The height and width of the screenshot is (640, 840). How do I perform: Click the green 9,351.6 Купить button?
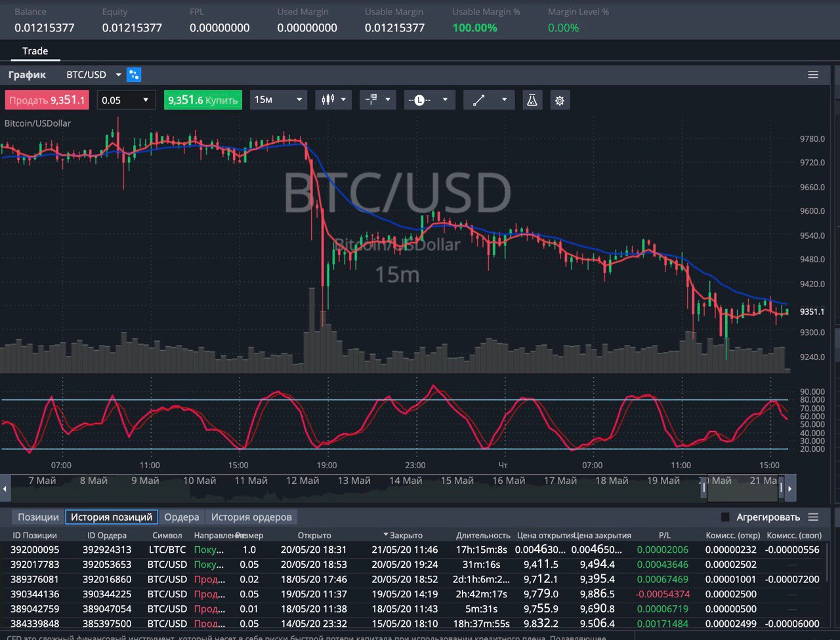pyautogui.click(x=203, y=100)
